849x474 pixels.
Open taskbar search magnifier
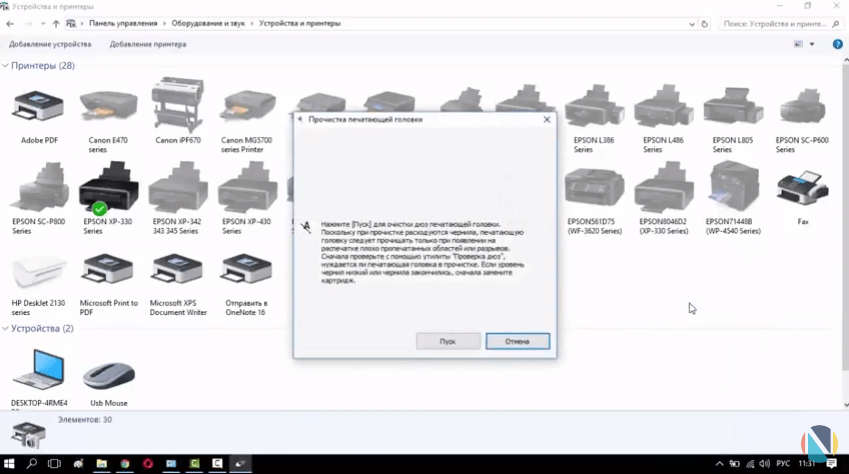[x=32, y=464]
